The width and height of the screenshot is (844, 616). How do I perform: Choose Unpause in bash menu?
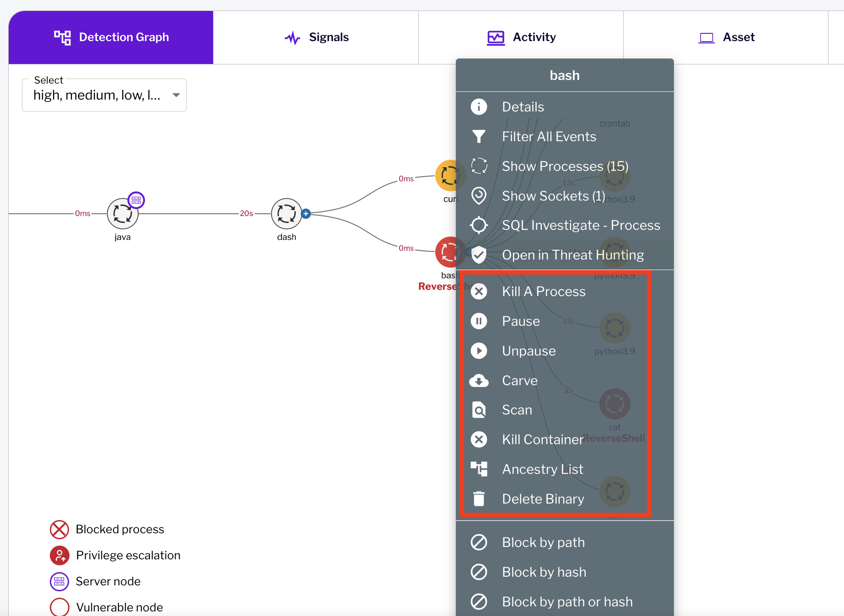tap(565, 351)
